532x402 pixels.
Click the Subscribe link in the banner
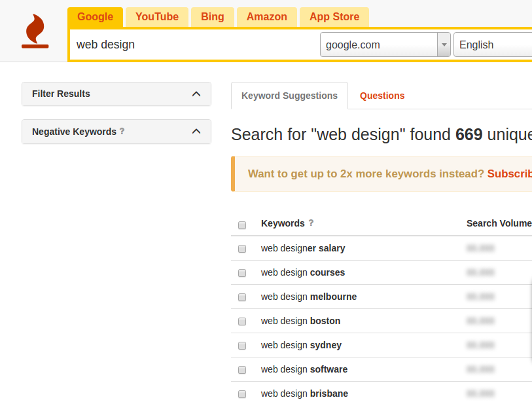[x=510, y=174]
